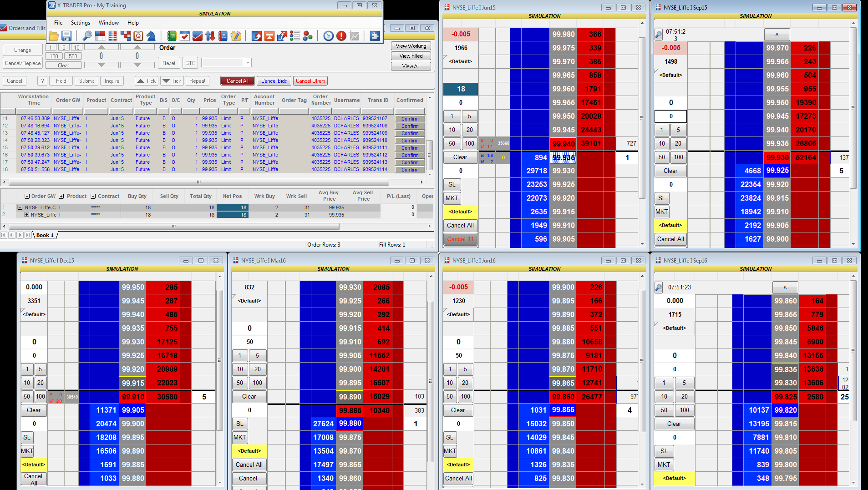The image size is (868, 490).
Task: Click the red Cancel All button
Action: (238, 81)
